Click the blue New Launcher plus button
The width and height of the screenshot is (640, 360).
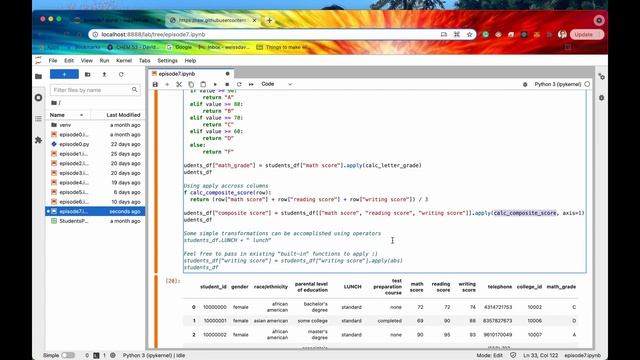[x=64, y=74]
